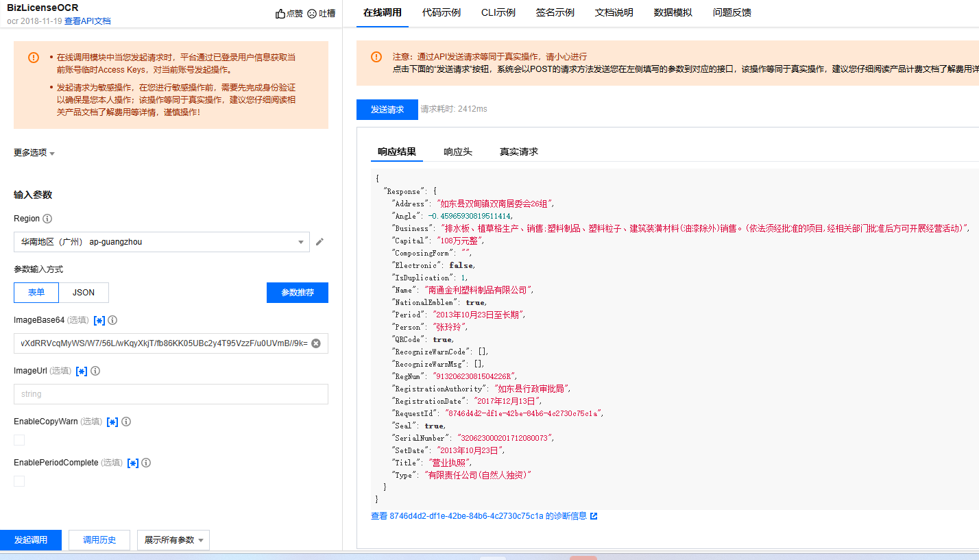Screen dimensions: 979x560
Task: Click the Period value 2013年10月23日至长期
Action: pos(479,315)
